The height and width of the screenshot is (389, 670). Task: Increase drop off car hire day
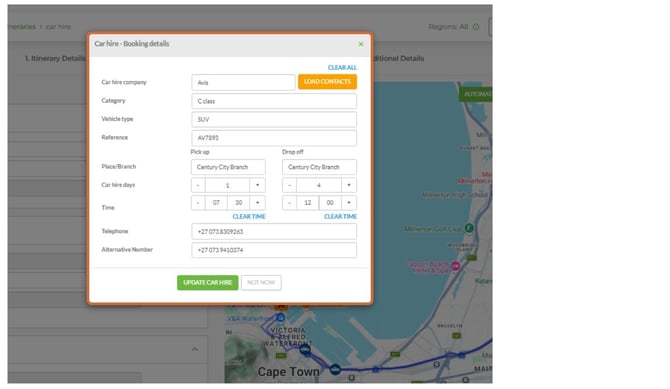(x=349, y=185)
